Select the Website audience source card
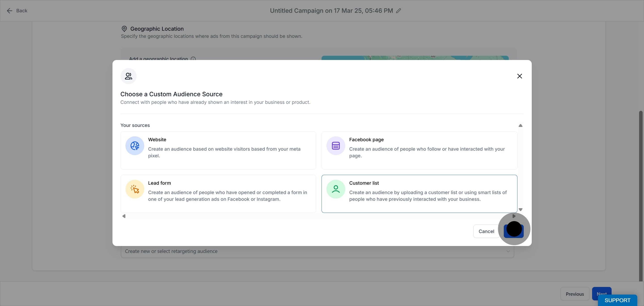Image resolution: width=644 pixels, height=306 pixels. pyautogui.click(x=218, y=150)
